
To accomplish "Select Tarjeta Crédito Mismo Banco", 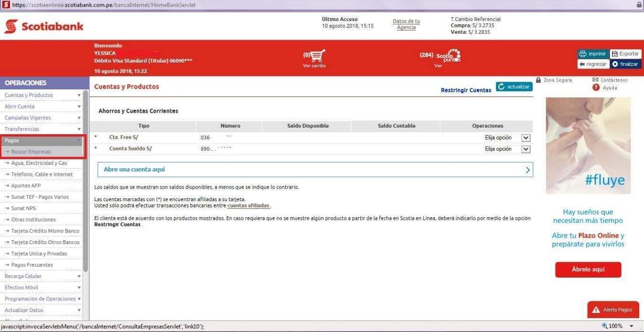I will 45,231.
